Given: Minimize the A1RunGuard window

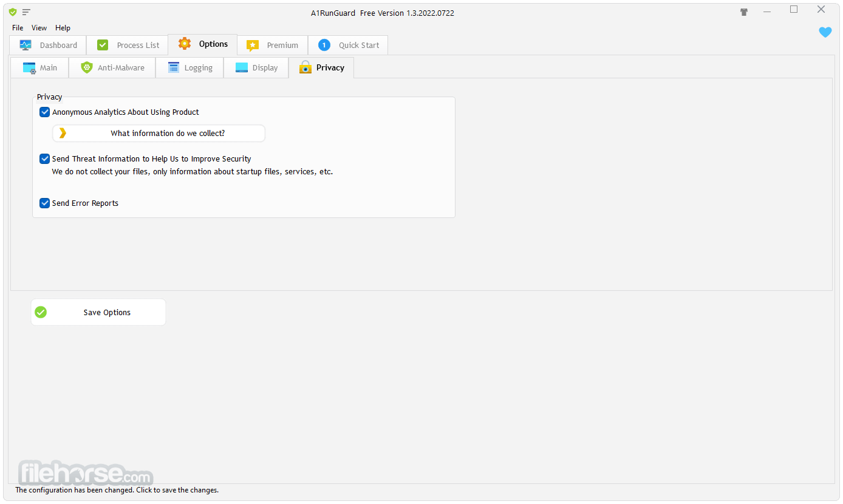Looking at the screenshot, I should click(x=767, y=11).
